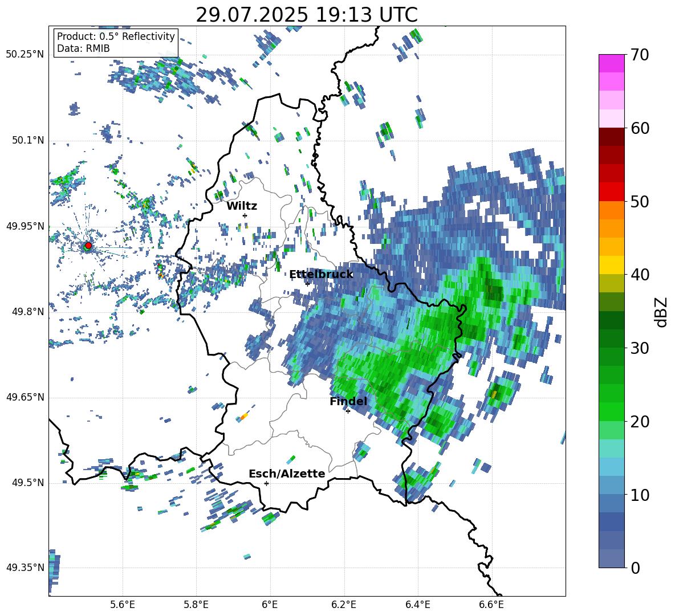This screenshot has height=616, width=675.
Task: Click the 50.25°N latitude label
Action: [x=25, y=55]
